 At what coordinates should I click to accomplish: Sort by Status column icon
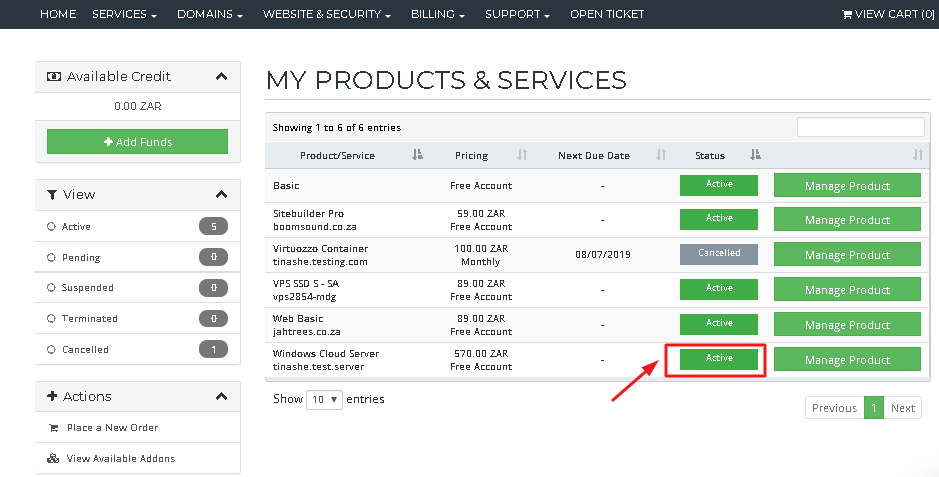point(755,155)
